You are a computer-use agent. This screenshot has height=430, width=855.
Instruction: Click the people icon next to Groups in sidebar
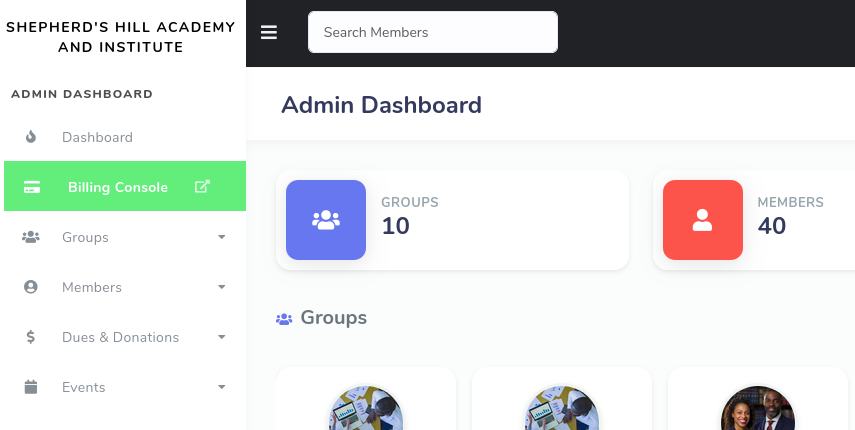[31, 237]
